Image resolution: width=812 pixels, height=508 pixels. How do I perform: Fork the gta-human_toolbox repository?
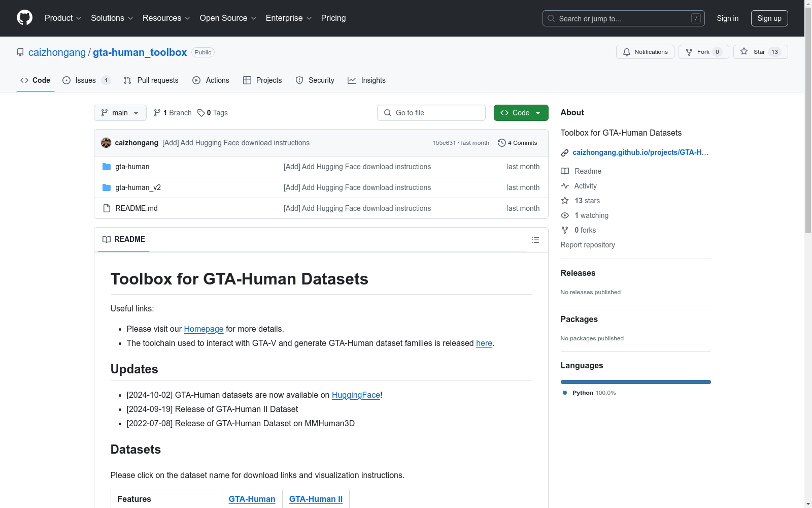pyautogui.click(x=703, y=52)
